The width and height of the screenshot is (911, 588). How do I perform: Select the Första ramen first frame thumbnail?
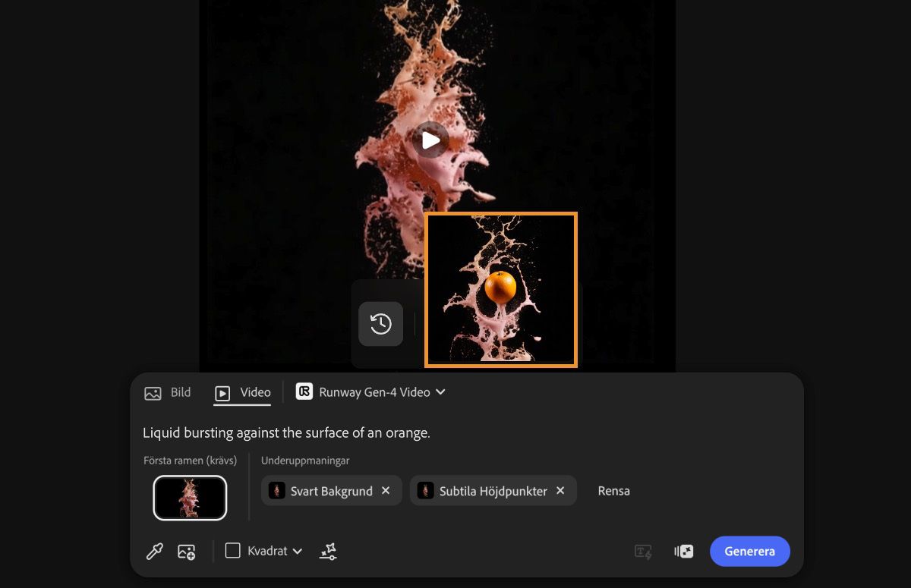point(190,498)
